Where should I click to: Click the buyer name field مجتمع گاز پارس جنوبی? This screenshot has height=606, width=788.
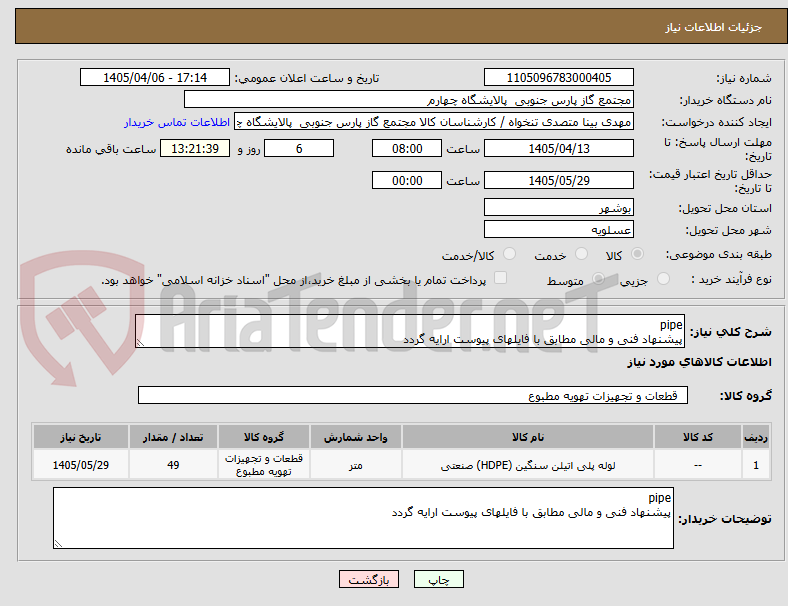pos(409,99)
